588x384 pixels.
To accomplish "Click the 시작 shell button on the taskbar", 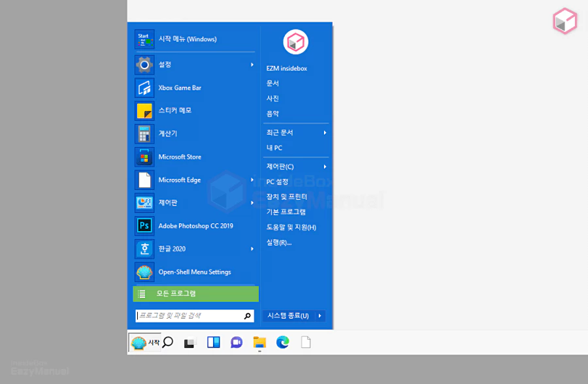I will tap(145, 342).
